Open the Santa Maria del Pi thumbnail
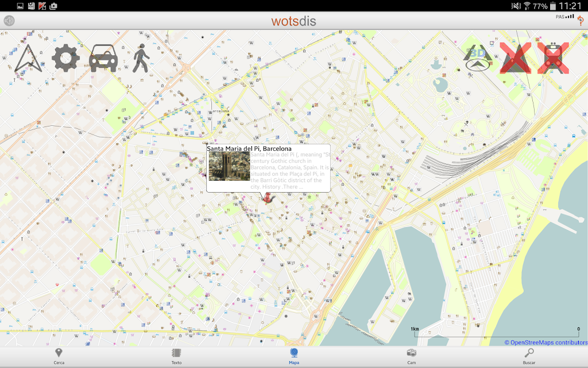 click(x=229, y=166)
